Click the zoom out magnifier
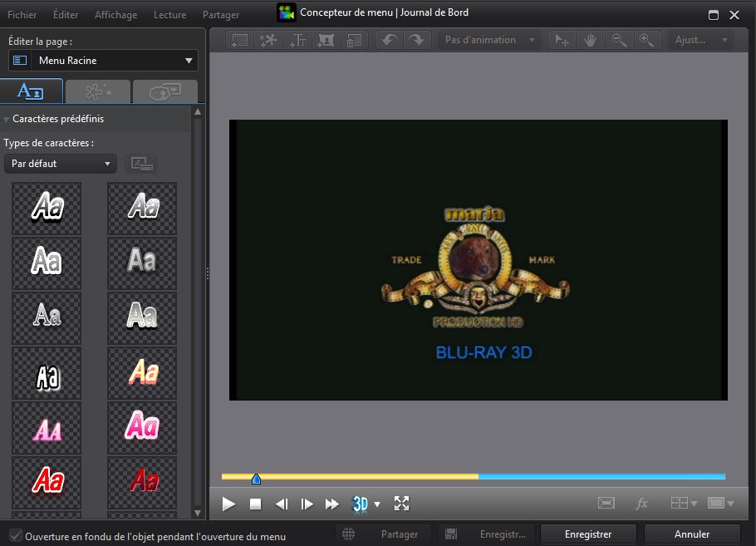The width and height of the screenshot is (756, 546). click(x=619, y=40)
